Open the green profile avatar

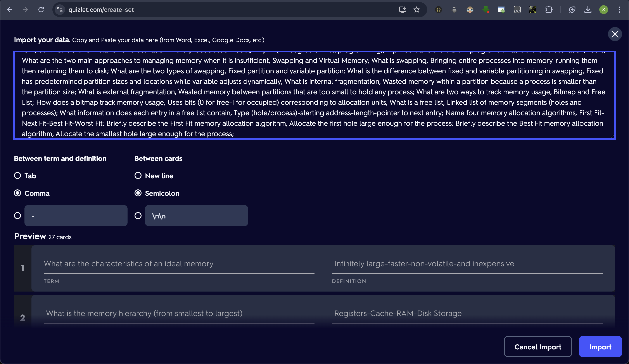pos(603,10)
